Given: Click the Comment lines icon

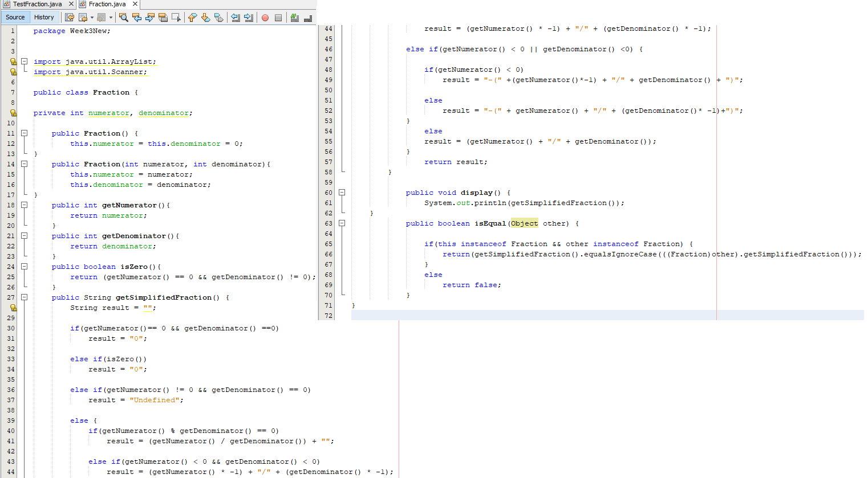Looking at the screenshot, I should click(294, 18).
